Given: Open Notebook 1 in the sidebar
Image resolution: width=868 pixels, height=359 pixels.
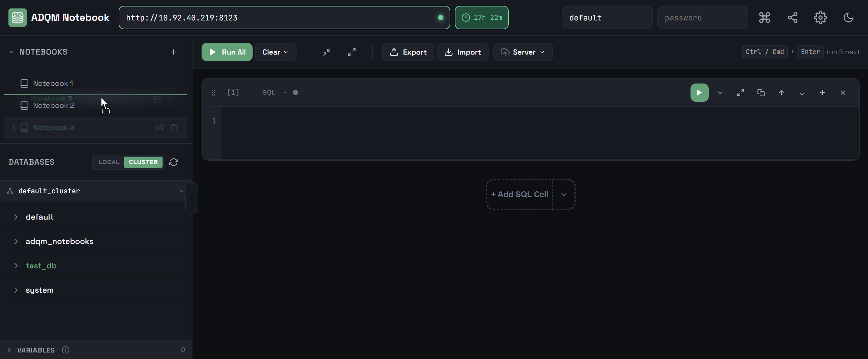Looking at the screenshot, I should click(x=53, y=83).
